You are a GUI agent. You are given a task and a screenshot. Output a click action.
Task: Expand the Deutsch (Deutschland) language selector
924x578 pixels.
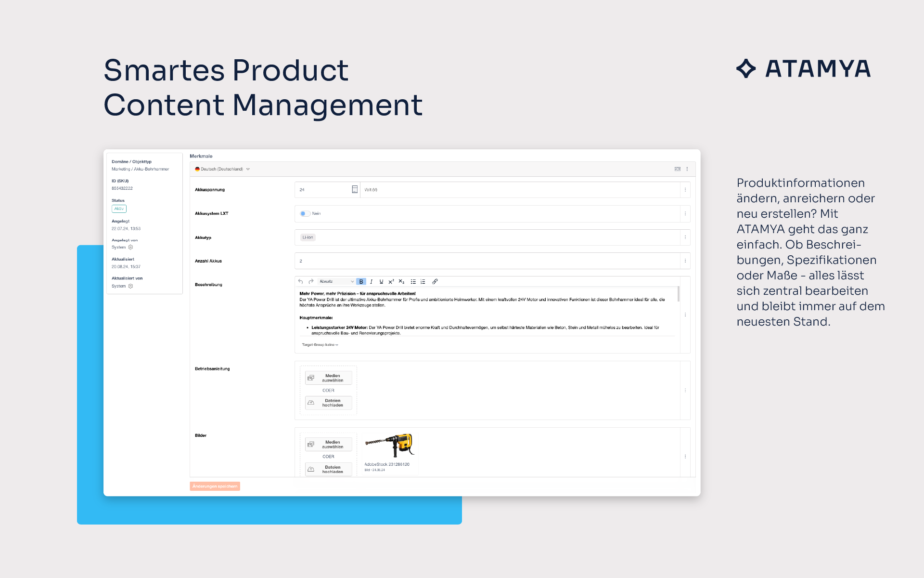(222, 169)
